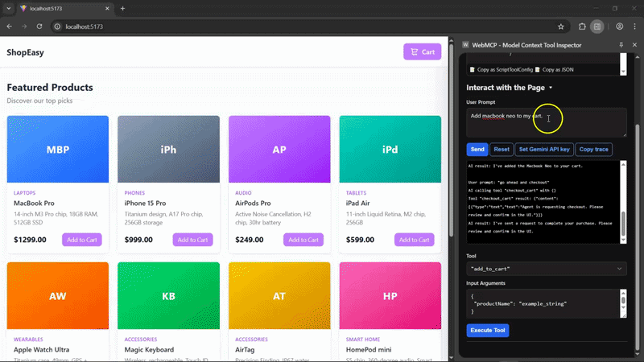The width and height of the screenshot is (644, 362).
Task: Reload the localhost page
Action: (x=41, y=27)
